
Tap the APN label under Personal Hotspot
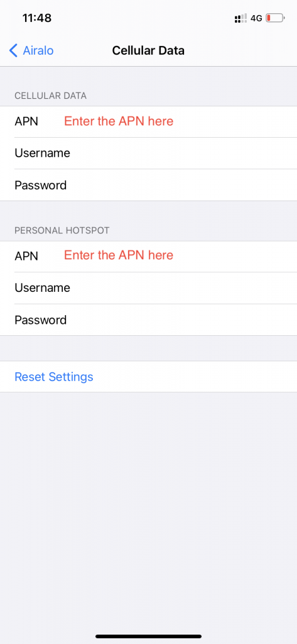pyautogui.click(x=26, y=257)
